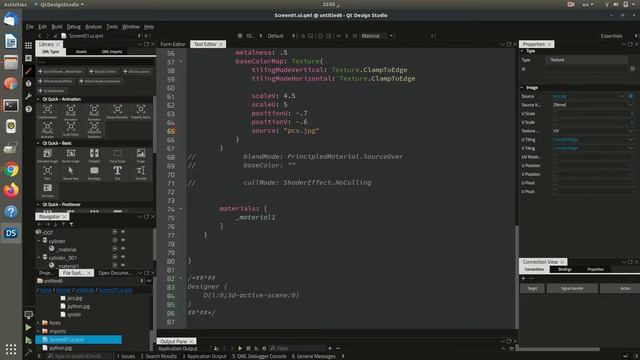Open U Tiling dropdown in Properties

click(x=630, y=140)
